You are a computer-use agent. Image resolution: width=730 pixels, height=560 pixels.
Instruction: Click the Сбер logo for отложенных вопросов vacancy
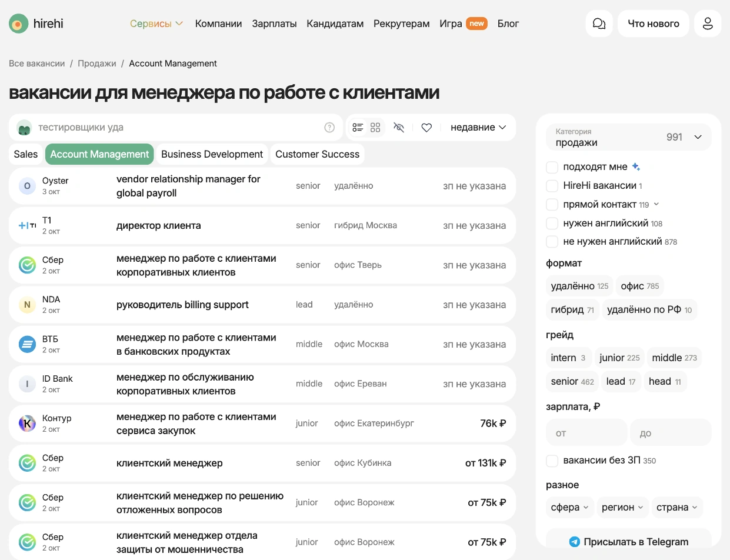click(x=27, y=502)
